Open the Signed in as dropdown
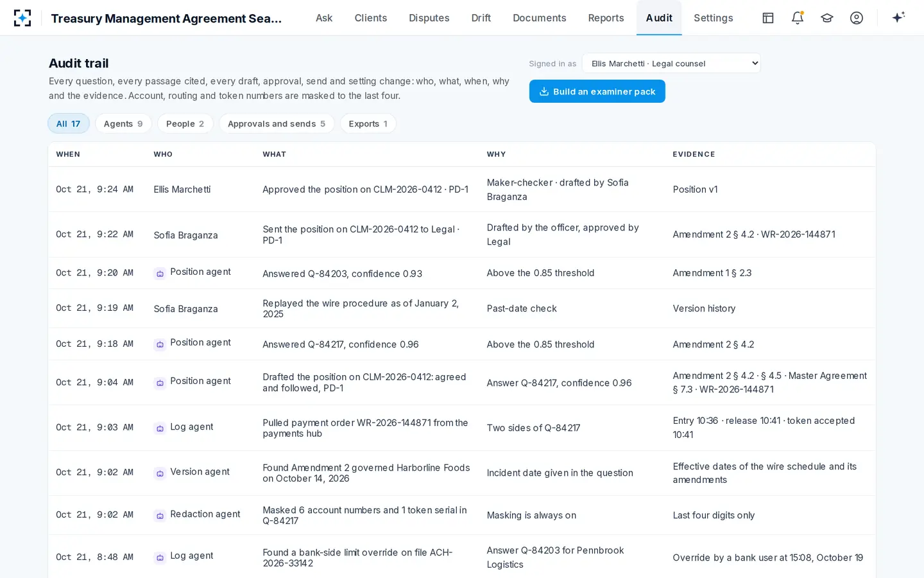 [671, 63]
